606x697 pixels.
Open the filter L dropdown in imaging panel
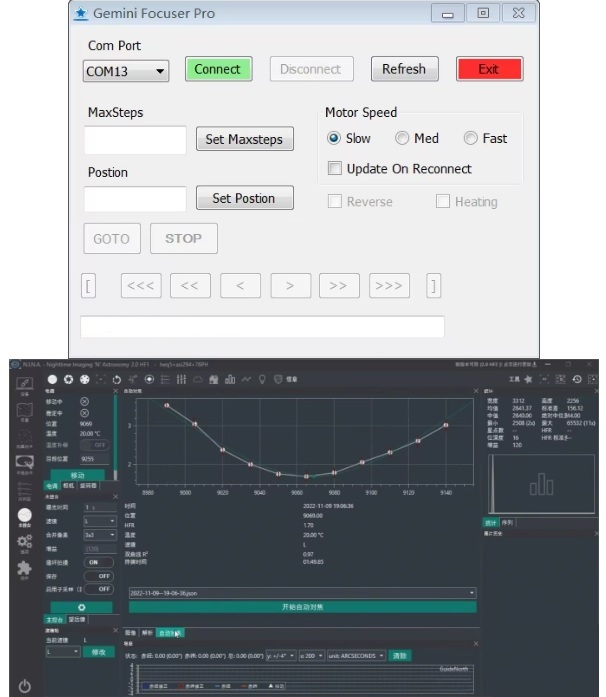[100, 521]
